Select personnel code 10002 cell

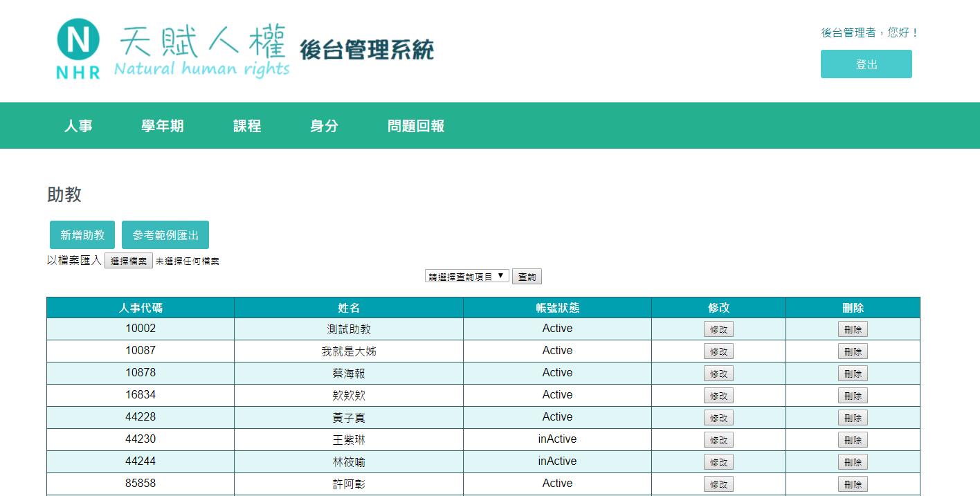[140, 329]
